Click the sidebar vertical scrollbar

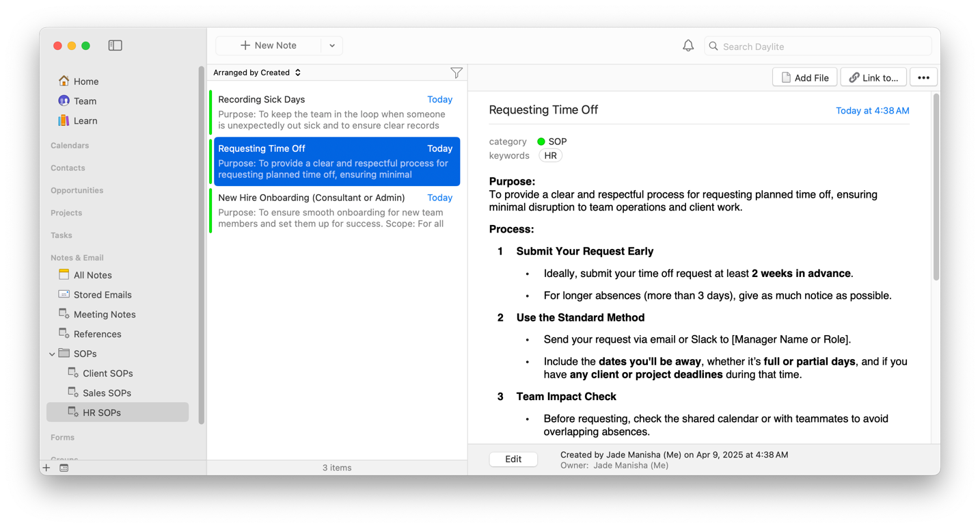(201, 245)
